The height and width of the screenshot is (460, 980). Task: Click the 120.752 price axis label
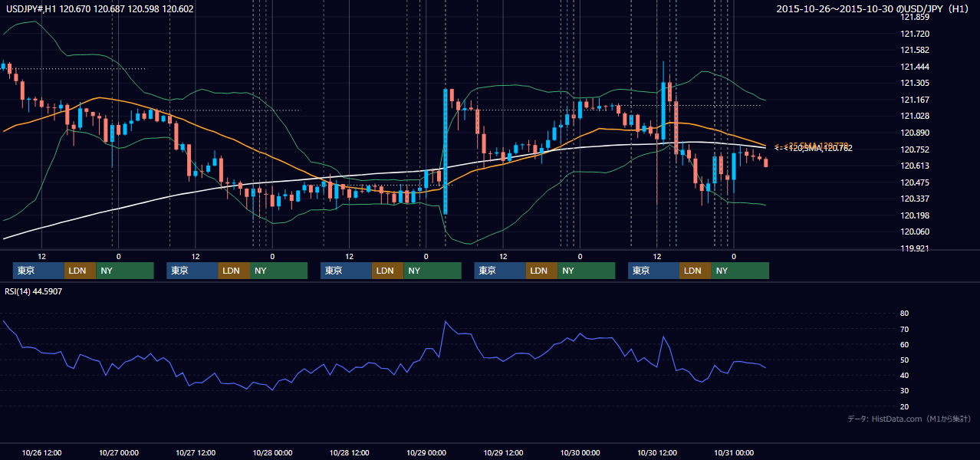click(915, 149)
